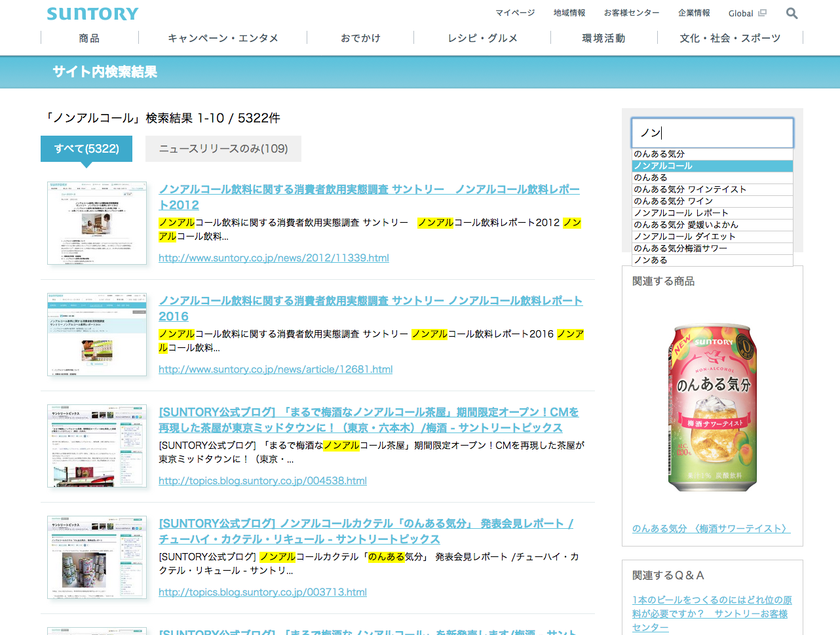This screenshot has width=840, height=635.
Task: Choose suggestion のんある気分 ワインテイスト
Action: point(712,189)
